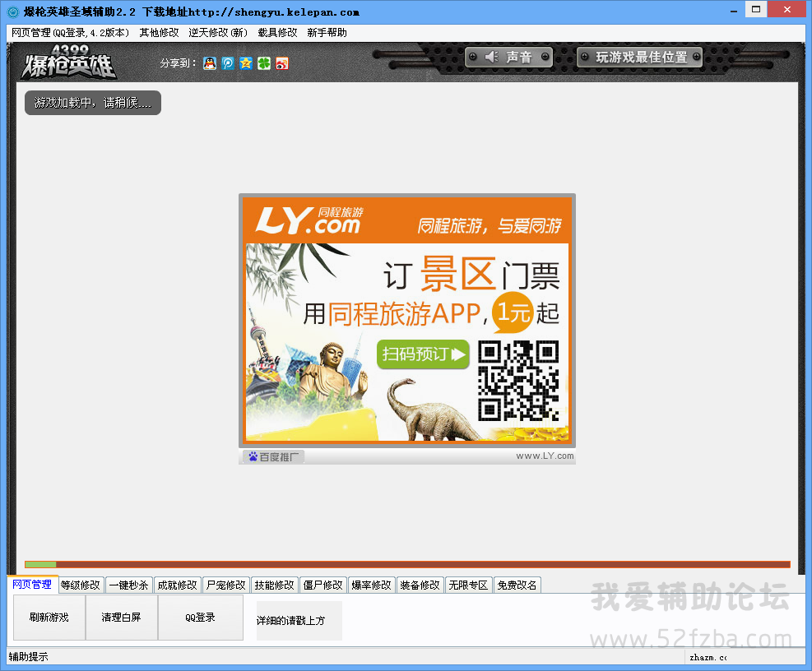Switch to 技能修改 tab

pos(275,585)
